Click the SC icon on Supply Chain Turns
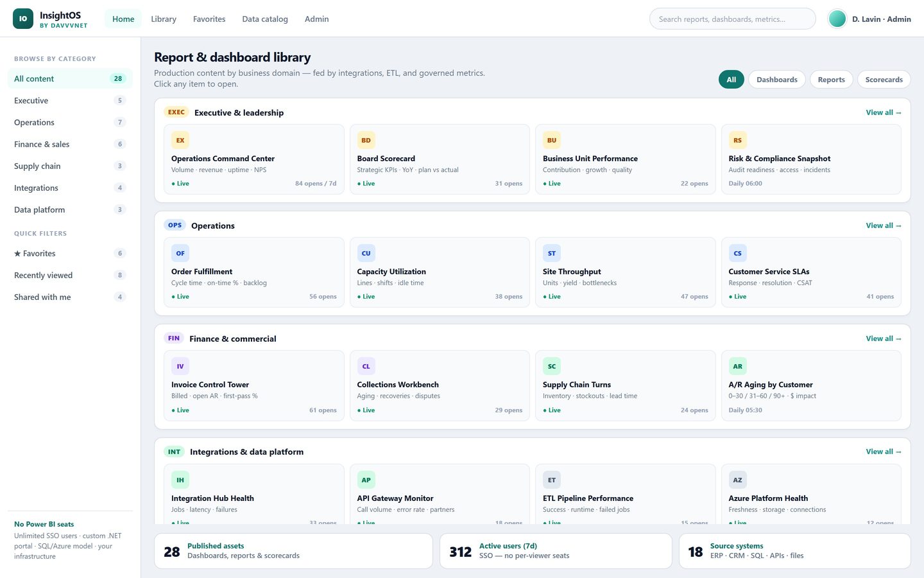Screen dimensions: 924x578 click(552, 366)
